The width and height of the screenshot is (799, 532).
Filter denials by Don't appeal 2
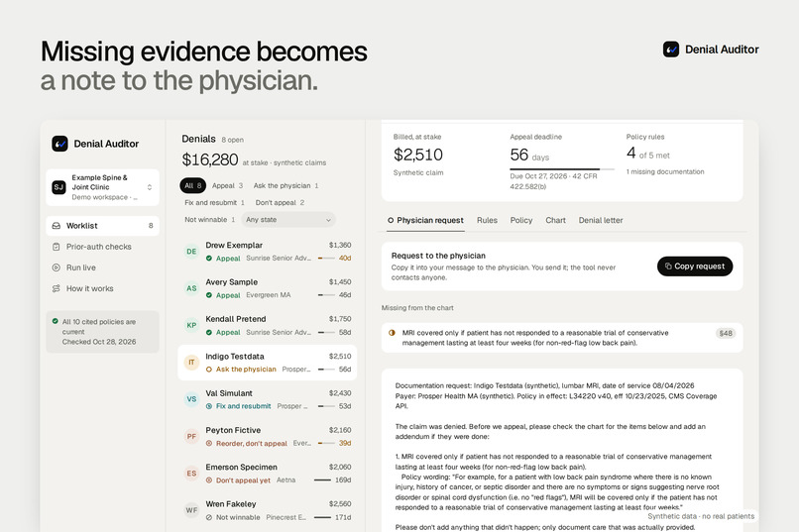[x=280, y=203]
